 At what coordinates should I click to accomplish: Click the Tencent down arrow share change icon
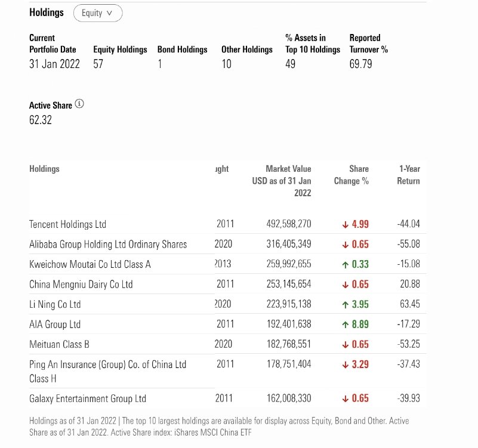pos(345,225)
